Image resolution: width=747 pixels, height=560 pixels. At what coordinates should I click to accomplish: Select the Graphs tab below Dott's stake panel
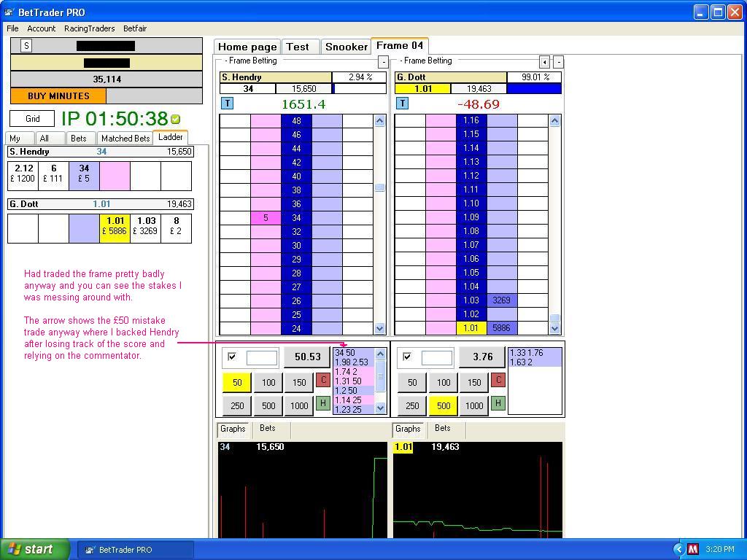(x=408, y=429)
